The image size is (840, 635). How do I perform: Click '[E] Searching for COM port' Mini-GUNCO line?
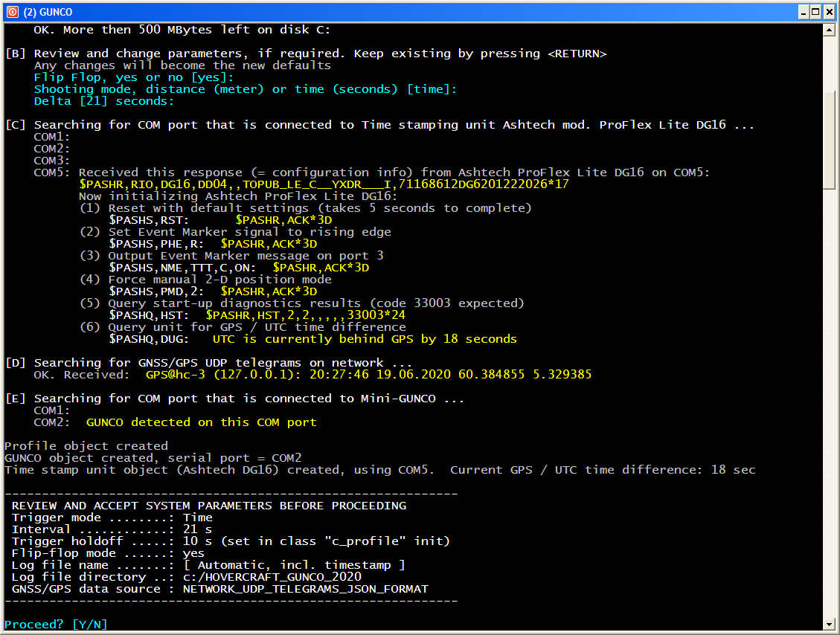234,399
